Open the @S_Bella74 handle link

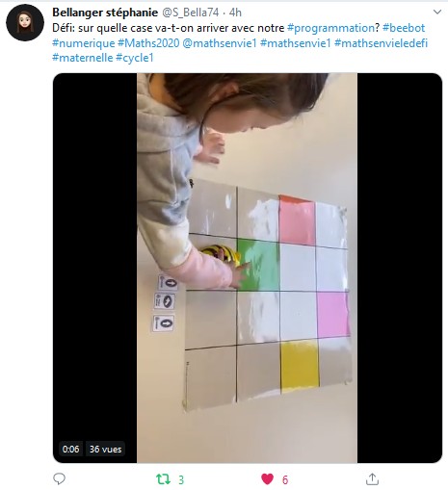191,13
